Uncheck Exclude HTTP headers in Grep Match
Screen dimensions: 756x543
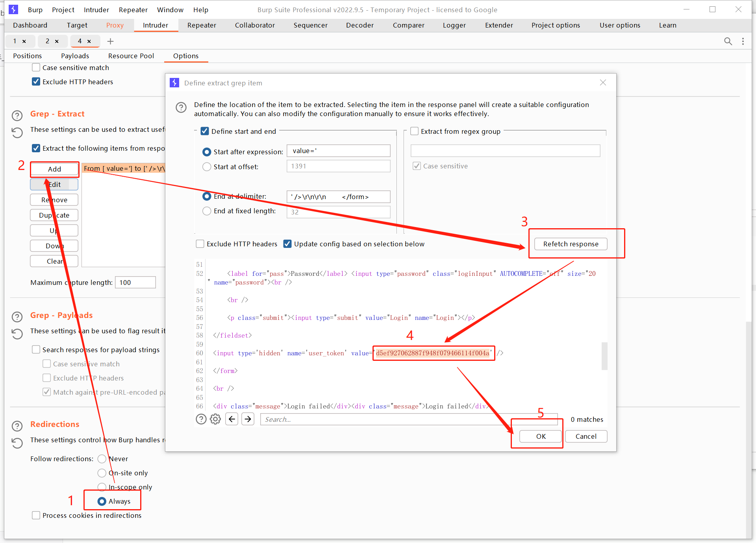[36, 82]
